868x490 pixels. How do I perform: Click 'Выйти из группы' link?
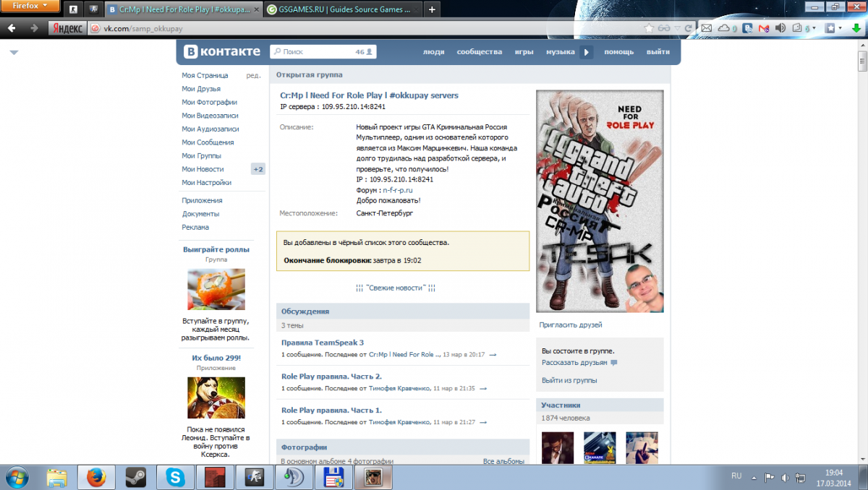click(x=569, y=380)
